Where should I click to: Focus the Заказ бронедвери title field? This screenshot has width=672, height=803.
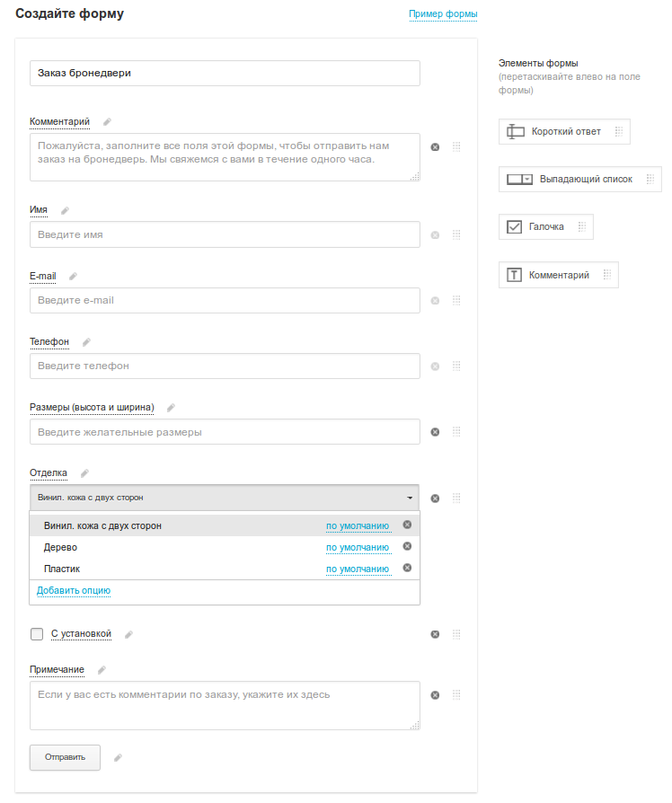tap(225, 74)
